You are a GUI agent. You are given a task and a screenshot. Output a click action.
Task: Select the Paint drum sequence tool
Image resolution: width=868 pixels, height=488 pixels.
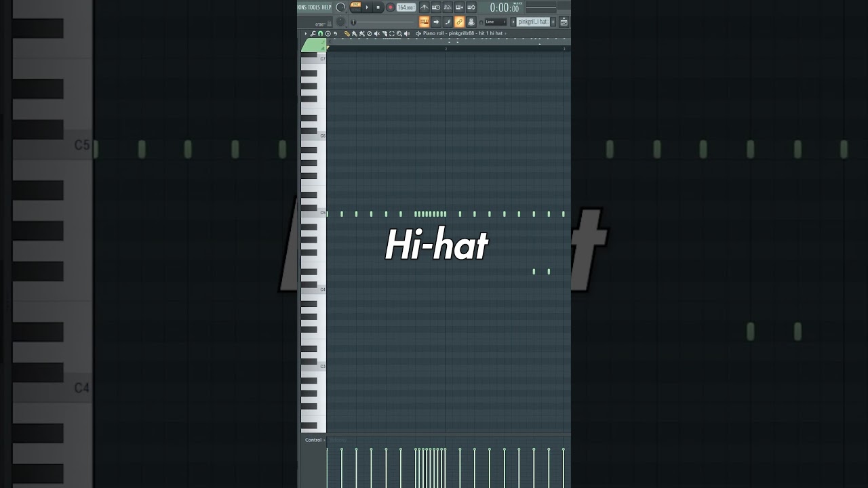[x=362, y=34]
